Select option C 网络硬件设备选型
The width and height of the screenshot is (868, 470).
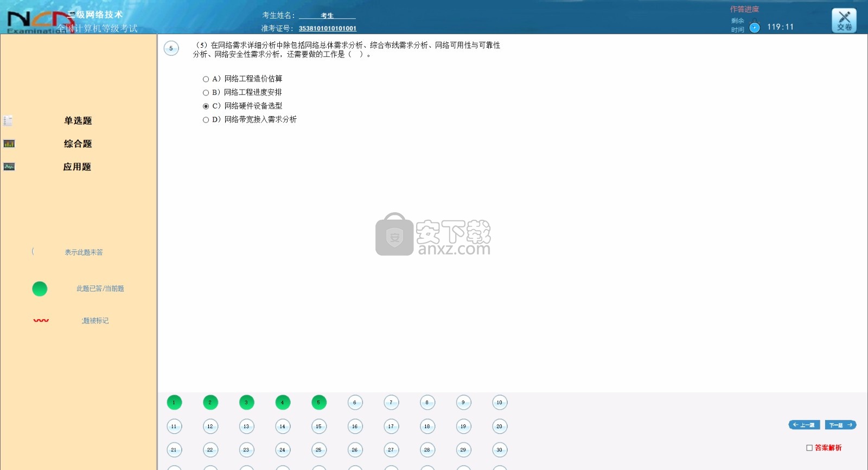click(206, 106)
